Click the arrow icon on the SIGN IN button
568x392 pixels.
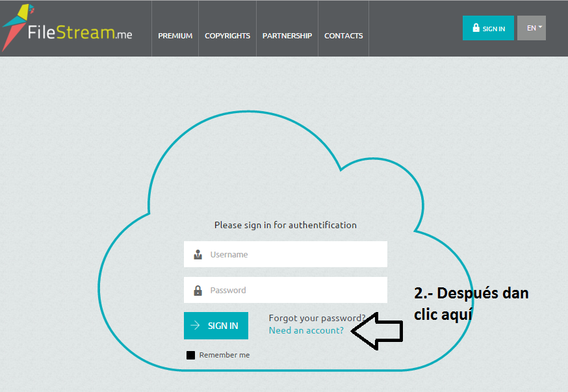tap(194, 325)
